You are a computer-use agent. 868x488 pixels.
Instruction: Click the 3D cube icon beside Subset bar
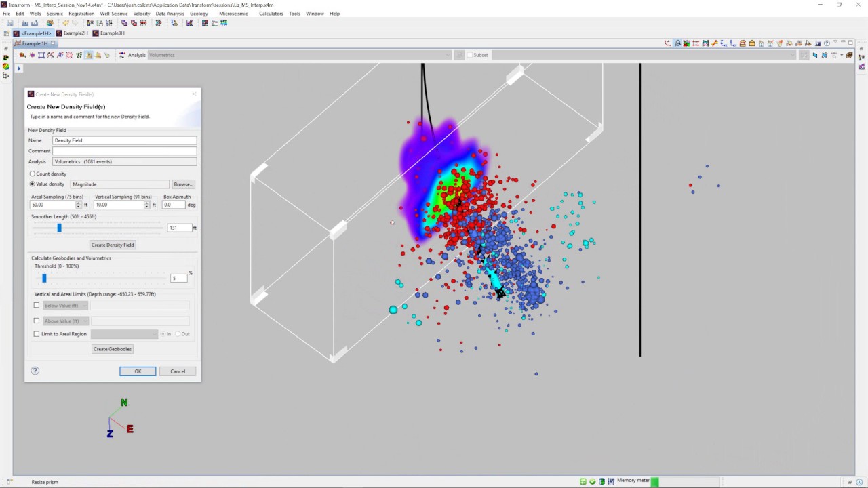pyautogui.click(x=849, y=55)
